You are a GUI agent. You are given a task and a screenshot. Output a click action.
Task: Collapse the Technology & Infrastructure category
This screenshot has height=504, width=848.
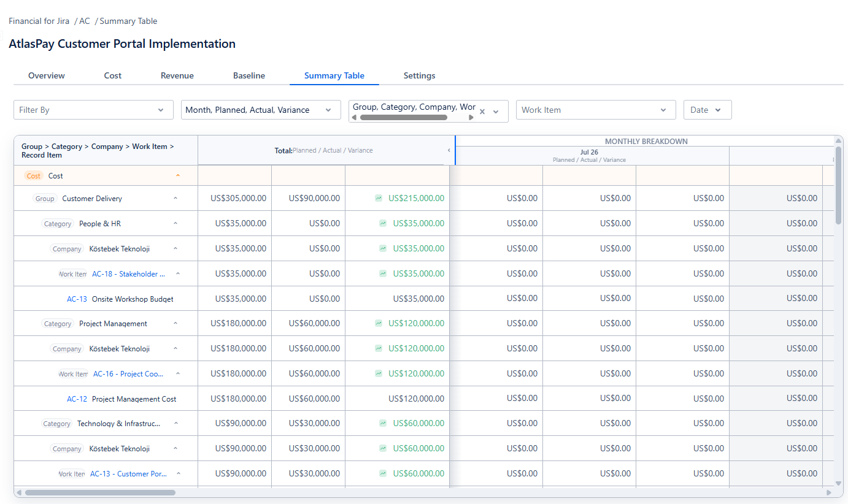pyautogui.click(x=175, y=424)
